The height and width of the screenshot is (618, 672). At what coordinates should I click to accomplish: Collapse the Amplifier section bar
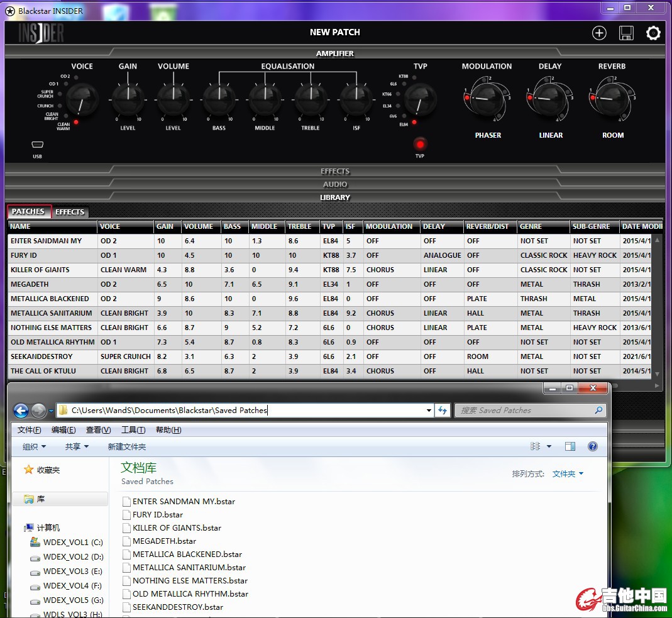coord(335,53)
